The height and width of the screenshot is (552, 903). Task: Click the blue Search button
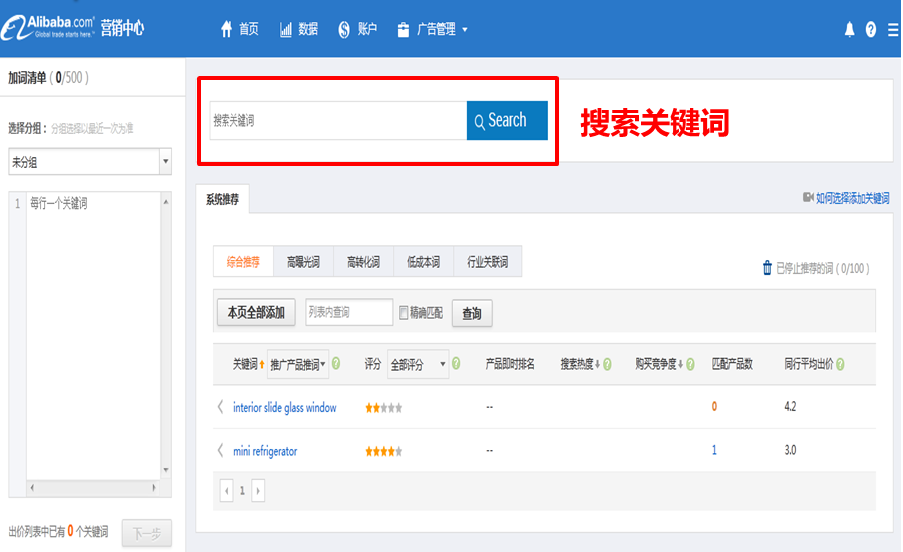[507, 121]
